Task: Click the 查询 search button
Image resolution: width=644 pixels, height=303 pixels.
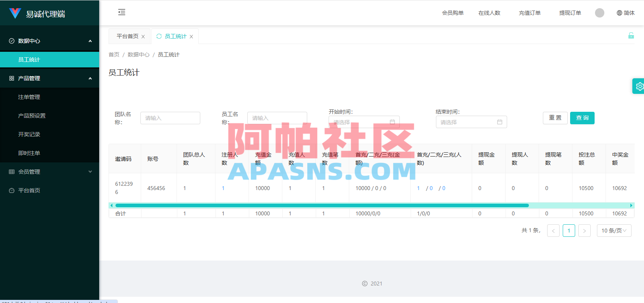Action: point(582,118)
